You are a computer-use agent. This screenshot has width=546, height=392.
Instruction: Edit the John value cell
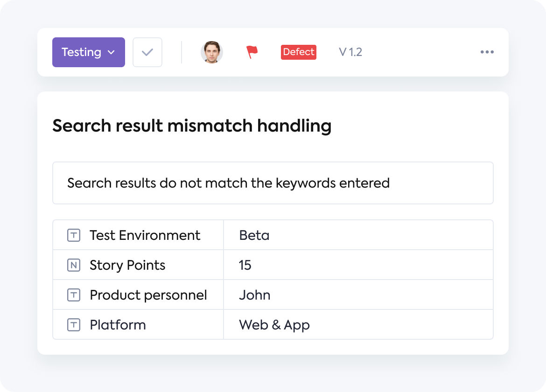click(x=358, y=295)
